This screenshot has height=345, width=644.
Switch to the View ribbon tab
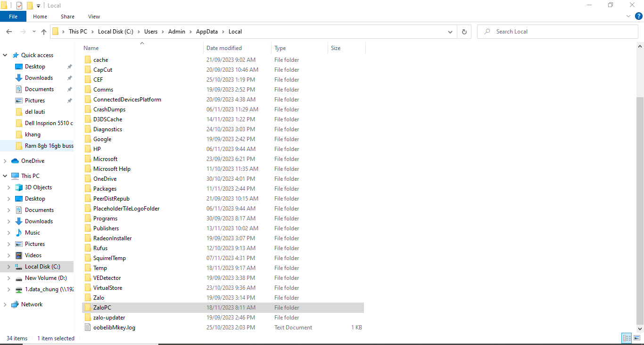94,17
